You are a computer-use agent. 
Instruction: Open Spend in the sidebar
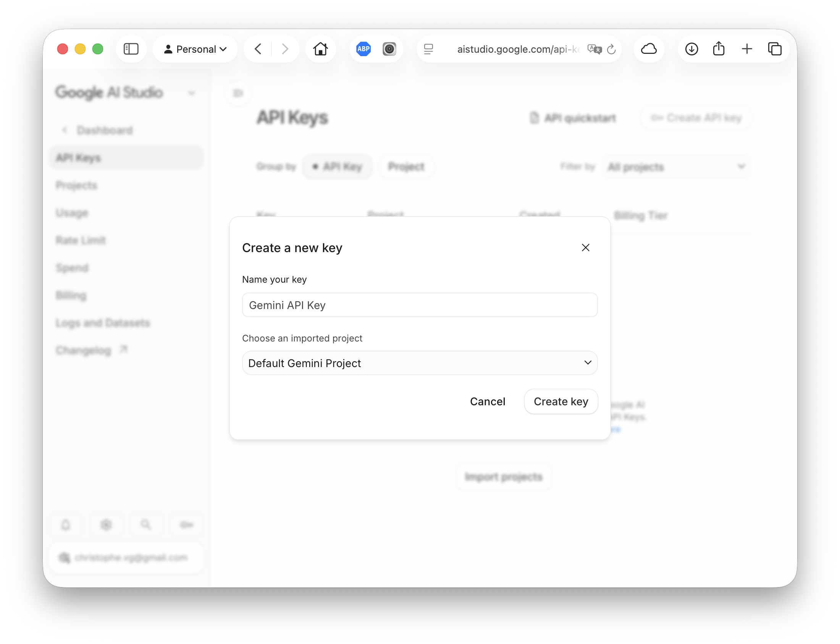point(72,267)
